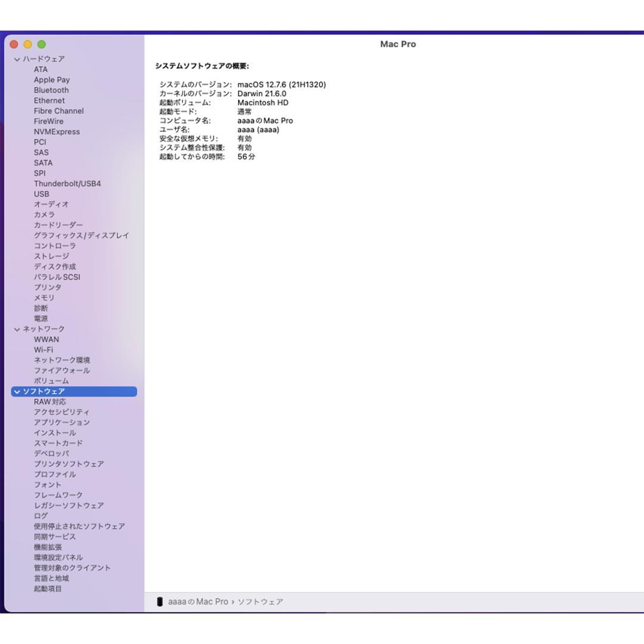Open 起動項目 information
Image resolution: width=644 pixels, height=644 pixels.
pos(48,589)
